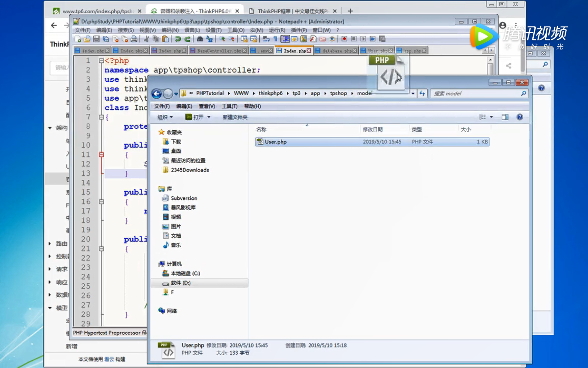Click the Zoom Out icon in Notepad++

point(231,39)
